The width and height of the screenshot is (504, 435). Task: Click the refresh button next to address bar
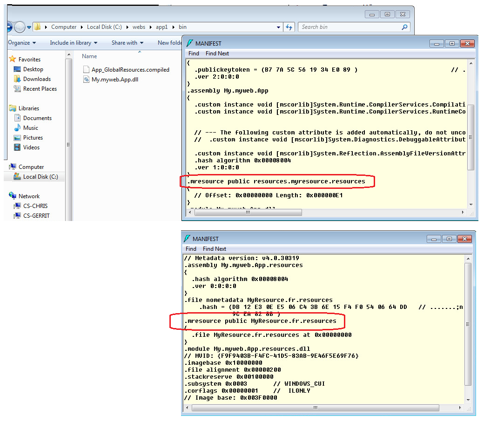click(x=289, y=27)
